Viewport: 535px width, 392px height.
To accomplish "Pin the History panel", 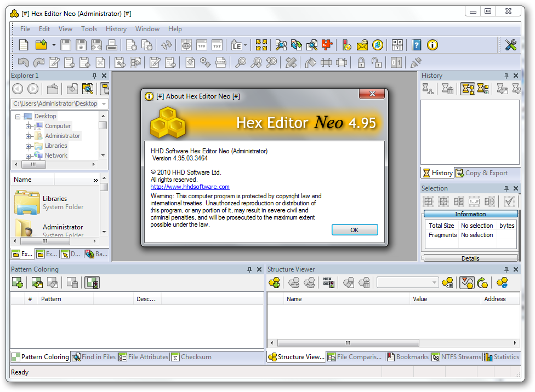I will pos(506,76).
